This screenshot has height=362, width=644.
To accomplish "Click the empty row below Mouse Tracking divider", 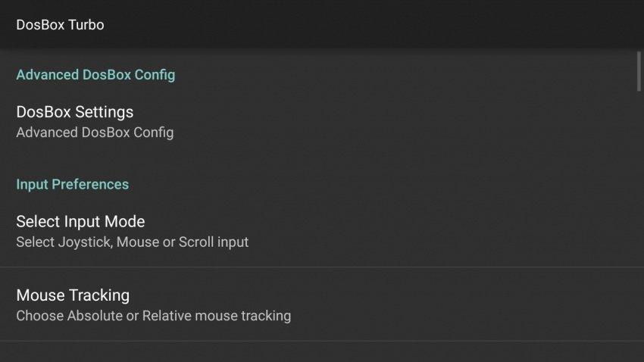I will pyautogui.click(x=322, y=351).
